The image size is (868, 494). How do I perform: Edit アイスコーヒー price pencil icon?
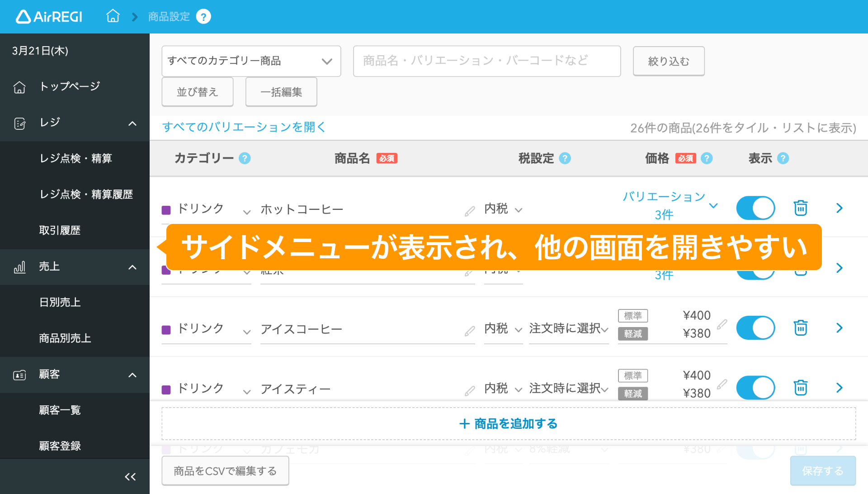click(722, 324)
